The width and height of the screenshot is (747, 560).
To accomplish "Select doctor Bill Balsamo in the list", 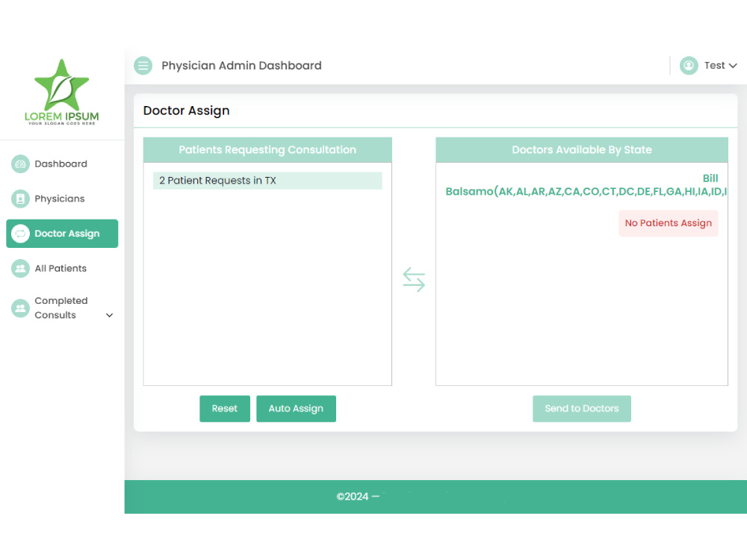I will pos(586,184).
